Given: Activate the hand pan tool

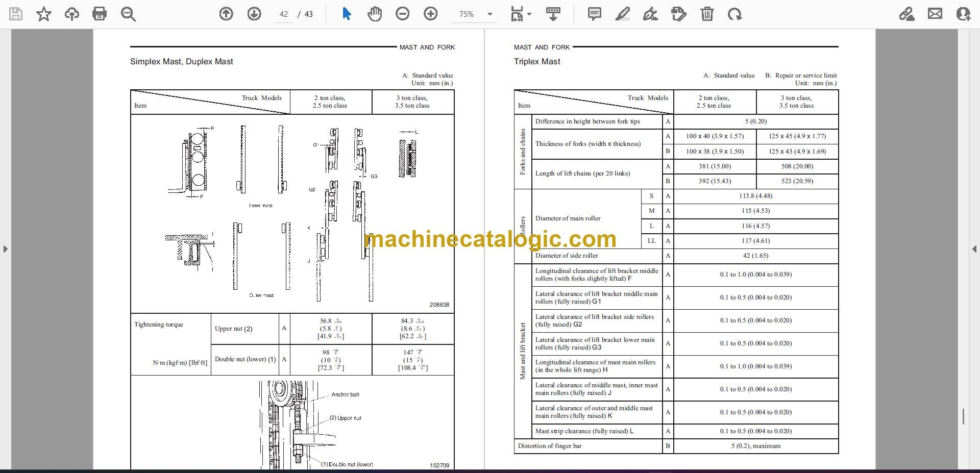Looking at the screenshot, I should tap(375, 14).
